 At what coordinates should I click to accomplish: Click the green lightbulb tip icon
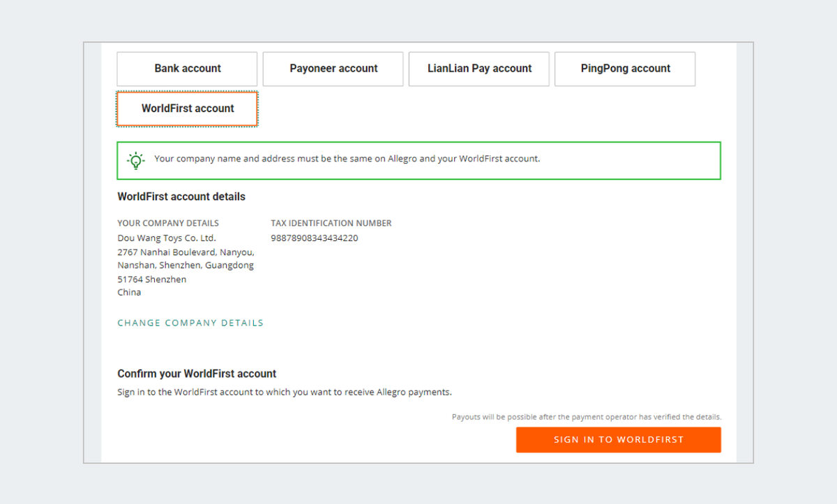click(x=136, y=160)
